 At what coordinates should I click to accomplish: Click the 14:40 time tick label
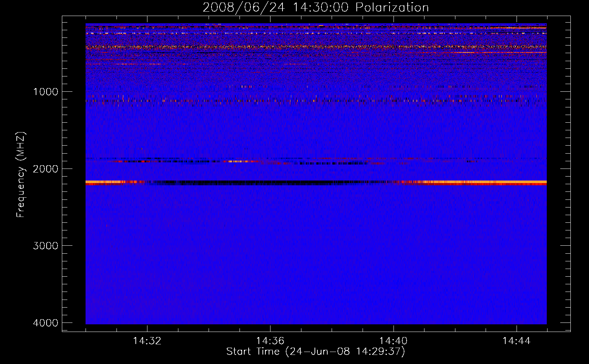point(393,341)
